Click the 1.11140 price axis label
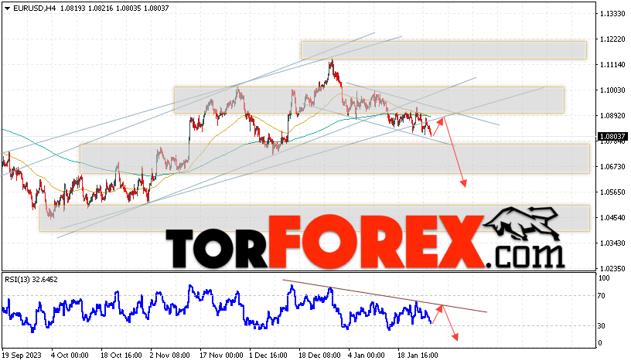This screenshot has height=364, width=631. (612, 65)
